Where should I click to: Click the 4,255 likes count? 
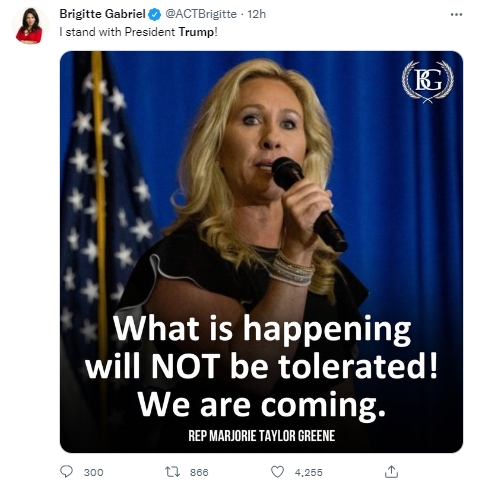308,472
